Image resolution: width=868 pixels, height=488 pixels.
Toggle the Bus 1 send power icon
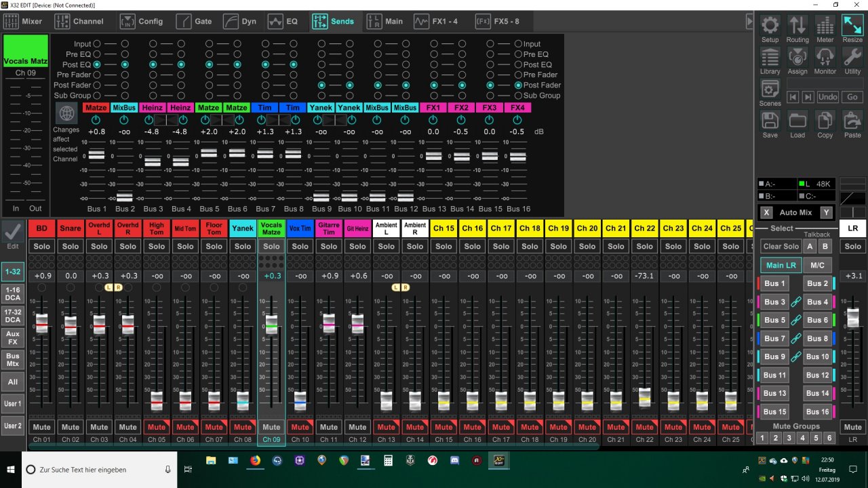[x=96, y=119]
